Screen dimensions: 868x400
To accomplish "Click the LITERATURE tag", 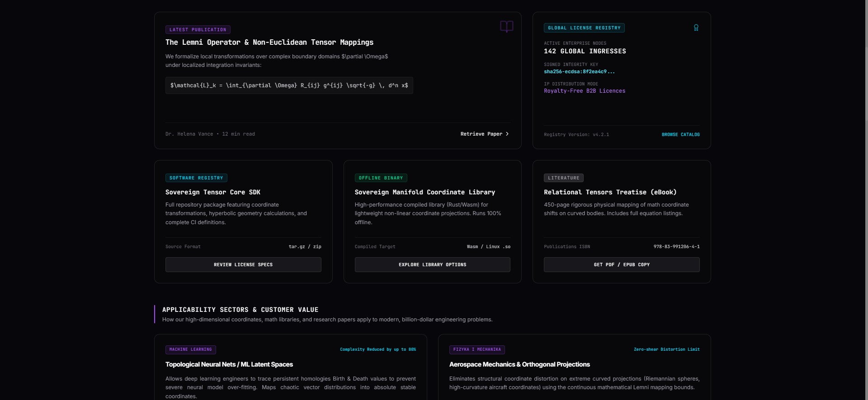I will pyautogui.click(x=563, y=178).
